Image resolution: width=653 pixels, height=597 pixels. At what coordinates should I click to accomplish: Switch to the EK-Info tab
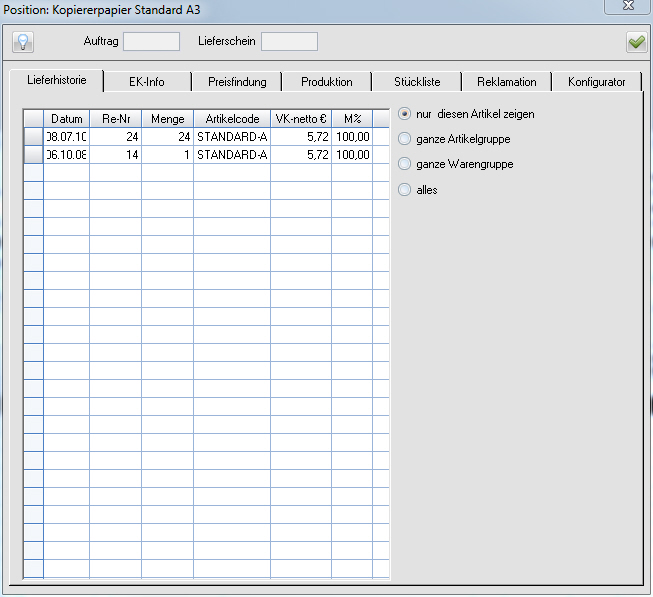[147, 82]
